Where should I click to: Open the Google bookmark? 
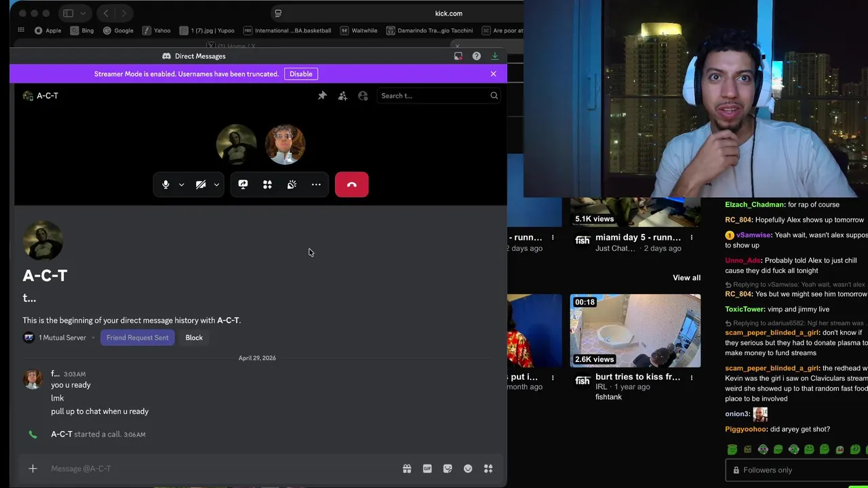pyautogui.click(x=118, y=30)
